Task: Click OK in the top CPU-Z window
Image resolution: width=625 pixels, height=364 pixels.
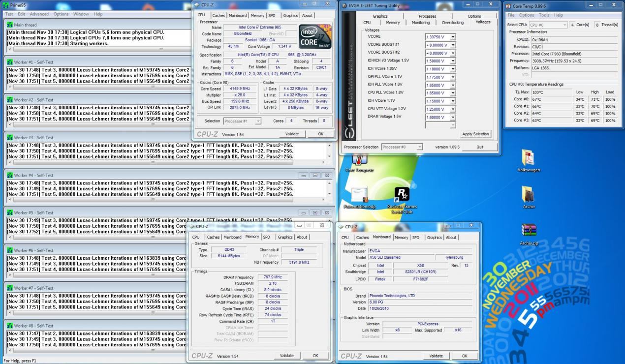Action: click(320, 134)
